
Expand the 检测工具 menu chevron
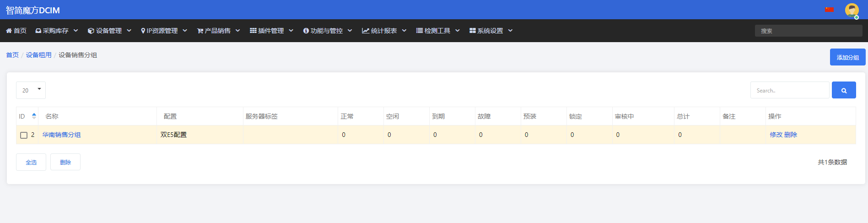click(x=458, y=31)
